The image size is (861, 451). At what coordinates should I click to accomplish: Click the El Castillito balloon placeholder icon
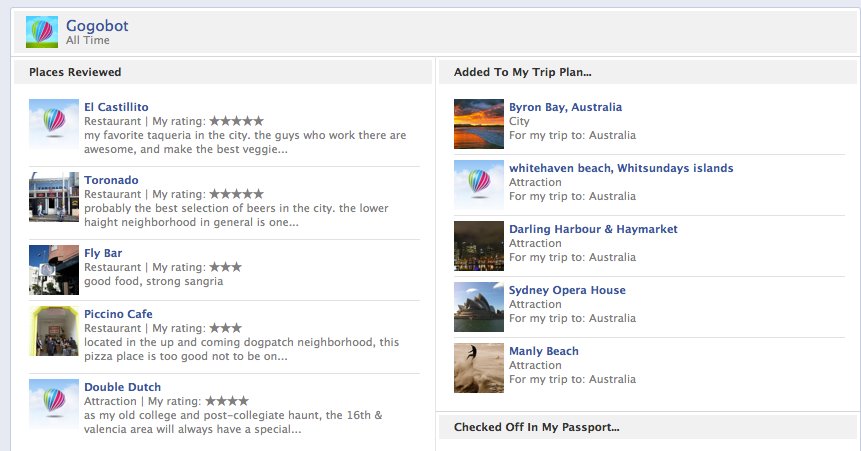(x=54, y=124)
